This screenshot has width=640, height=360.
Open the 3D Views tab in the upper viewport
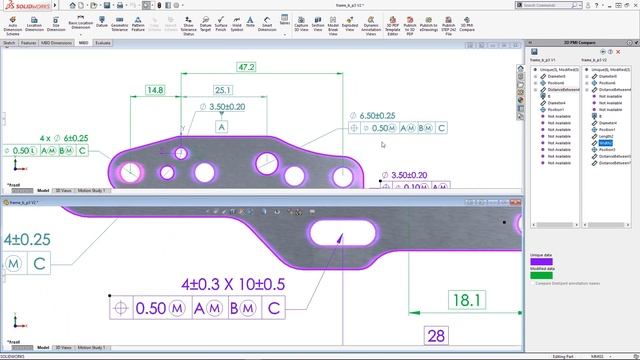pos(63,191)
